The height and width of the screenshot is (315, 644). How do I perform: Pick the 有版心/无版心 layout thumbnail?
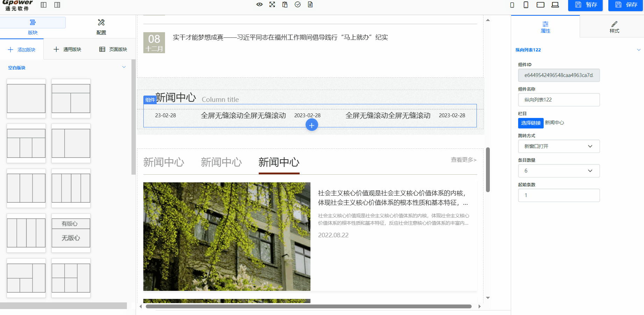71,233
